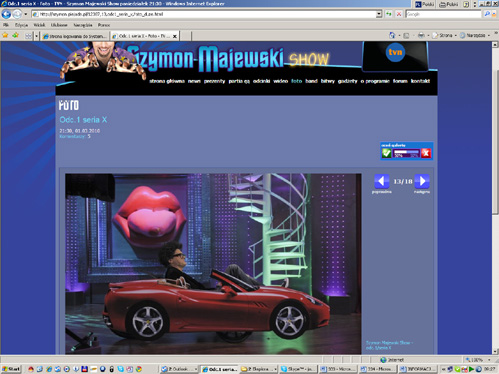499x374 pixels.
Task: Close the 'Odc.1 seria X - Foto' tab
Action: click(174, 36)
